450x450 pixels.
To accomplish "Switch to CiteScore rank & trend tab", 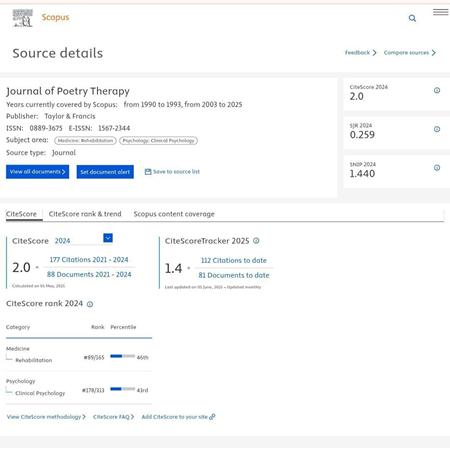I will 85,214.
